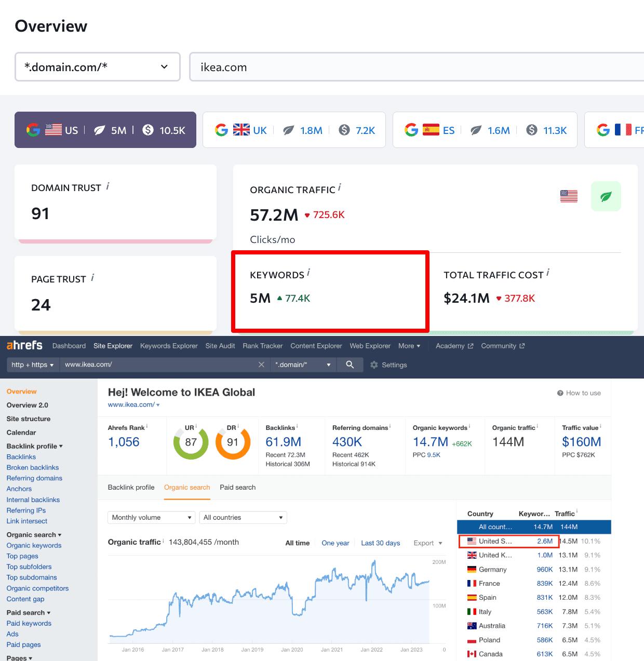Click Germany flag in country table
This screenshot has width=644, height=661.
tap(472, 570)
